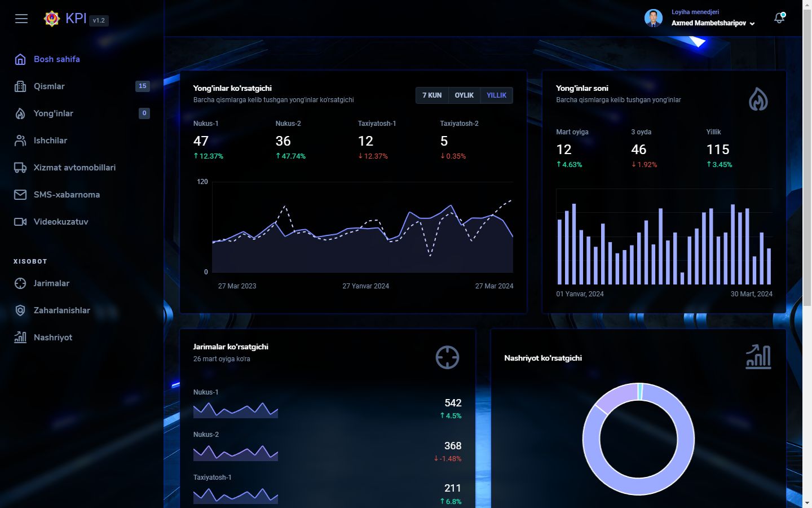Image resolution: width=812 pixels, height=508 pixels.
Task: Click the notification bell icon
Action: click(x=779, y=18)
